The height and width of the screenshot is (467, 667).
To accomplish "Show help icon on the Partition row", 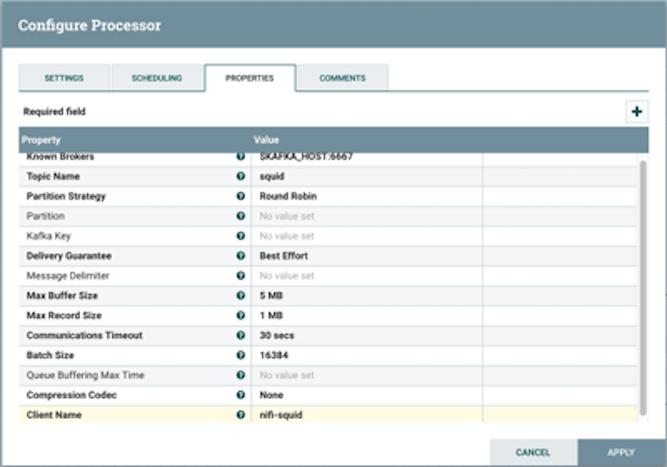I will (x=241, y=216).
